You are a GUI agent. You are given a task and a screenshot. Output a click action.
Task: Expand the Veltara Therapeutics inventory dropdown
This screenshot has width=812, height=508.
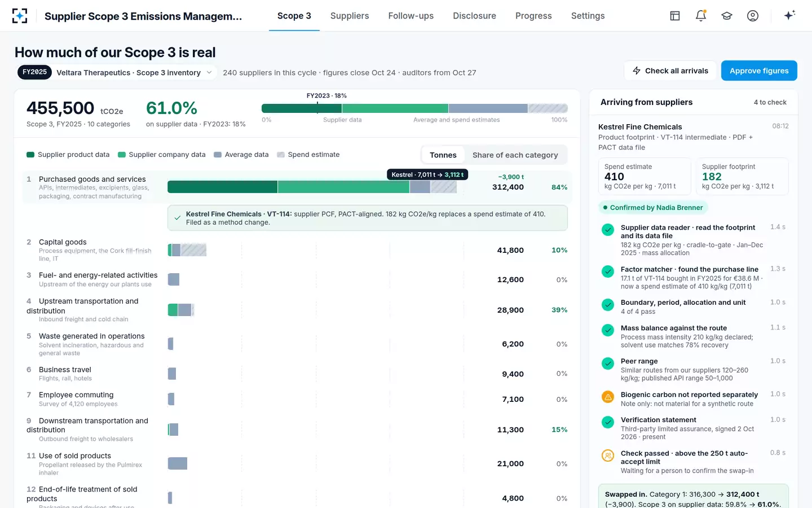pos(117,72)
